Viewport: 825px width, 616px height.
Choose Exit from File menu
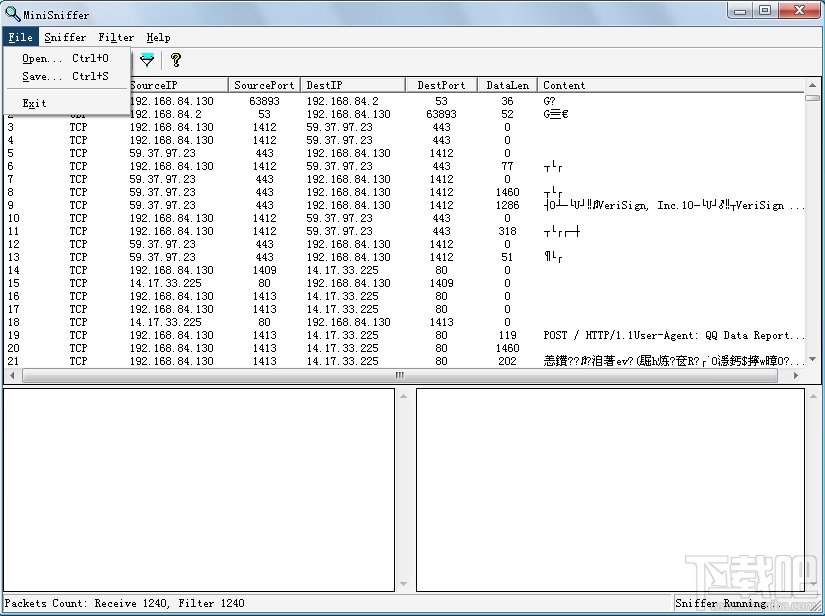click(x=66, y=103)
